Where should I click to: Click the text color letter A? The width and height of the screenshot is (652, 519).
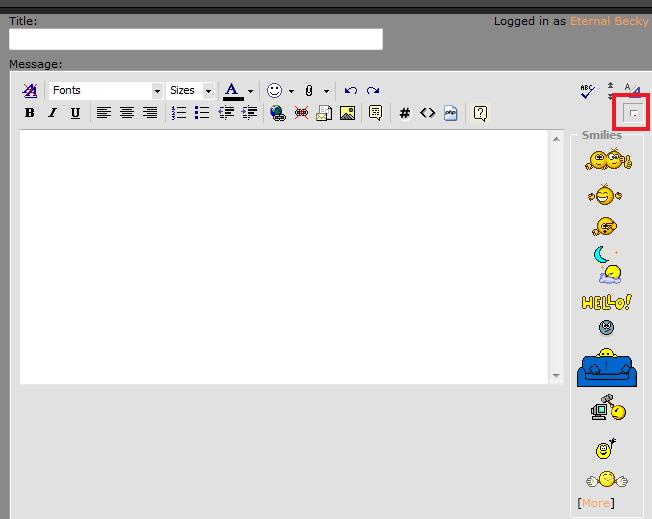(x=232, y=90)
